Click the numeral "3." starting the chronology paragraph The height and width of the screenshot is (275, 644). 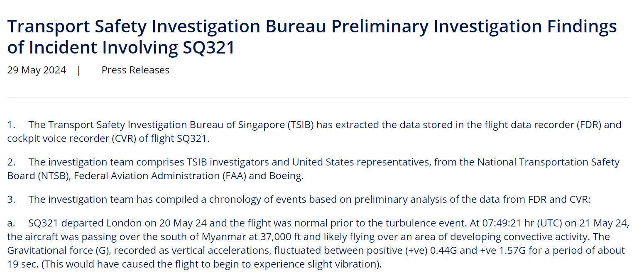pos(11,200)
